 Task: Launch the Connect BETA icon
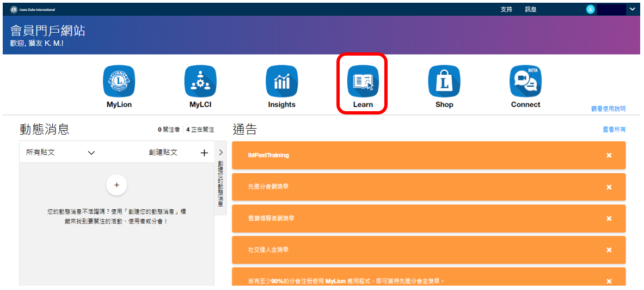[525, 81]
